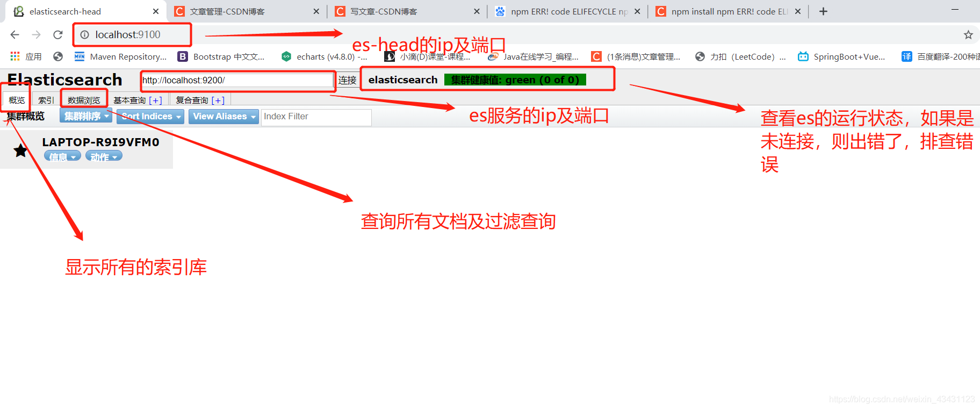
Task: Click the site info icon in address bar
Action: pyautogui.click(x=85, y=35)
